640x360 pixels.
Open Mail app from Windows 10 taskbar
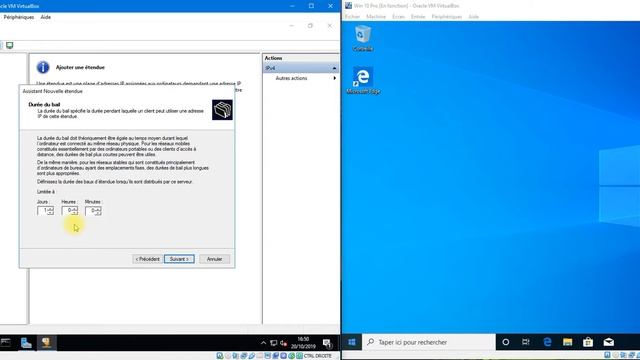coord(609,342)
